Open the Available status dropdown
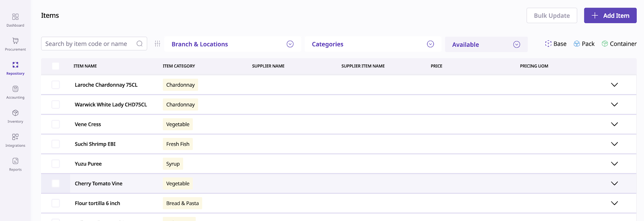The width and height of the screenshot is (644, 221). (x=486, y=44)
